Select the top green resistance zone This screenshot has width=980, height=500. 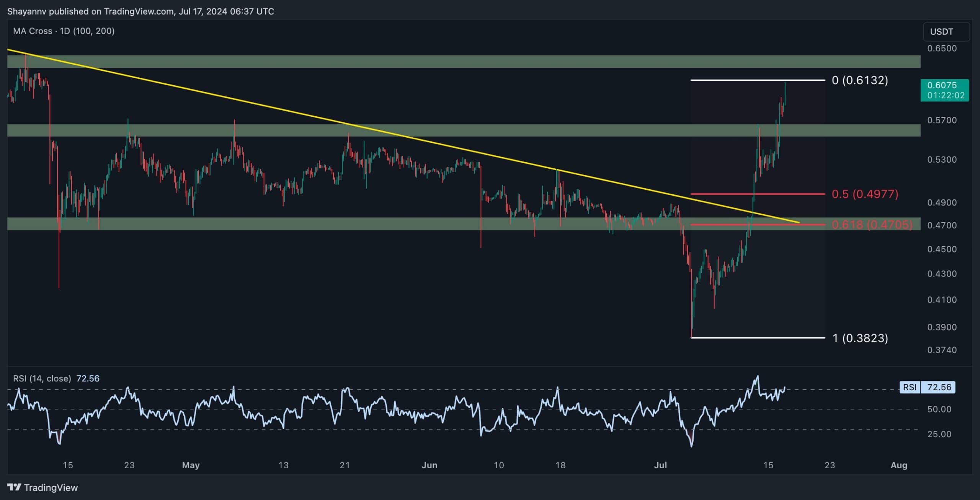coord(459,62)
